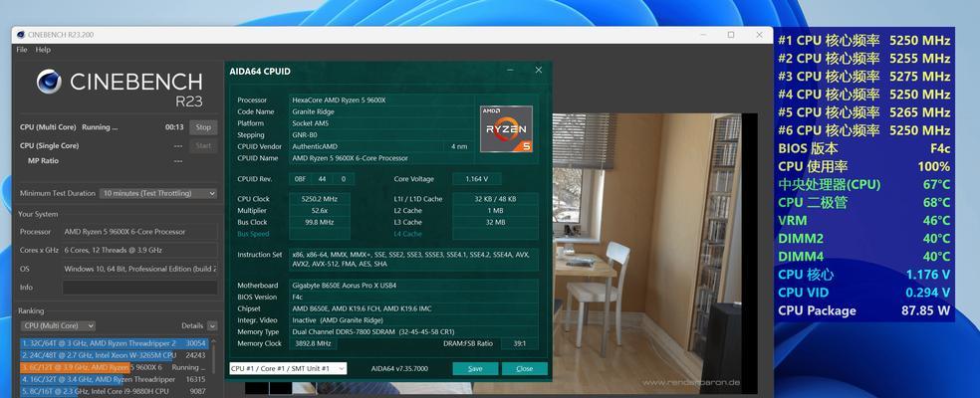Click the DRAM:FSB Ratio 39:1 value
The width and height of the screenshot is (980, 398).
(x=520, y=343)
